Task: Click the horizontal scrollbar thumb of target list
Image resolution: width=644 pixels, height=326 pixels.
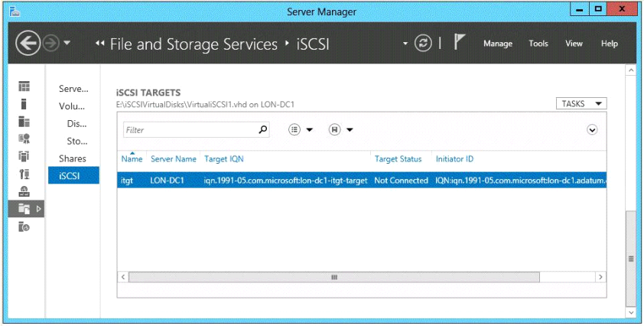Action: (x=334, y=277)
